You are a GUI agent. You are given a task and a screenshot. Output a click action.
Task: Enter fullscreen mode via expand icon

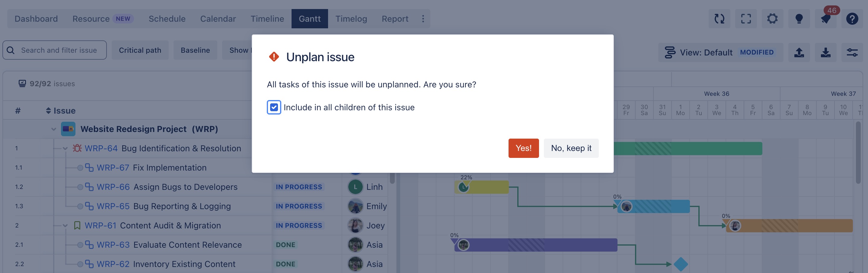click(x=746, y=19)
